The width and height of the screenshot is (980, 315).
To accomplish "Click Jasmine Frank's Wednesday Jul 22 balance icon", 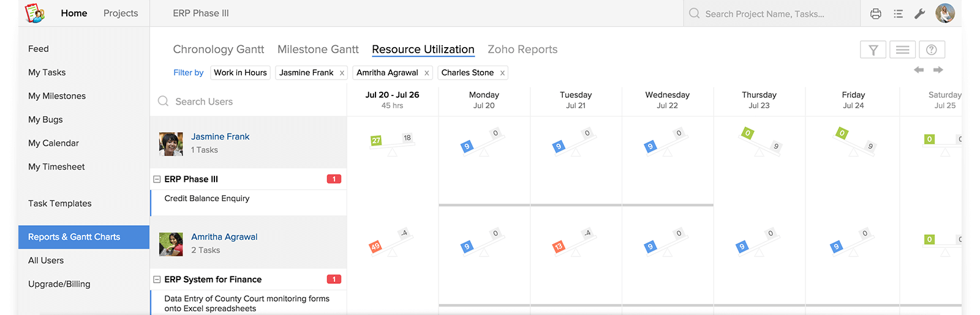I will click(x=666, y=143).
